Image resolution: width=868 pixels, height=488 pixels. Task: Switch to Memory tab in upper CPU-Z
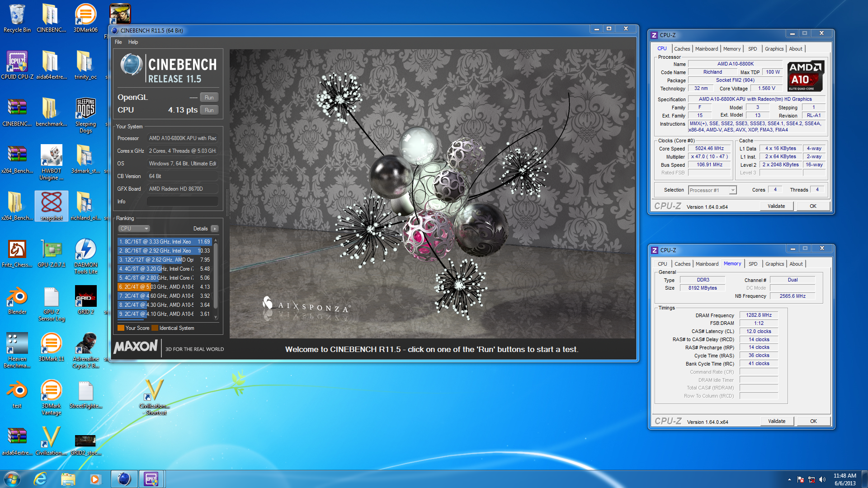coord(731,49)
